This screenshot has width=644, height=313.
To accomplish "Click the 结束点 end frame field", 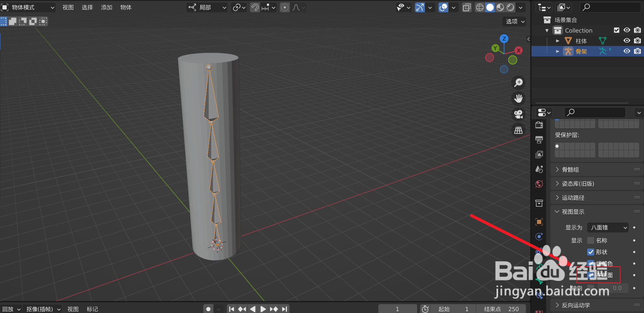I will [x=501, y=309].
